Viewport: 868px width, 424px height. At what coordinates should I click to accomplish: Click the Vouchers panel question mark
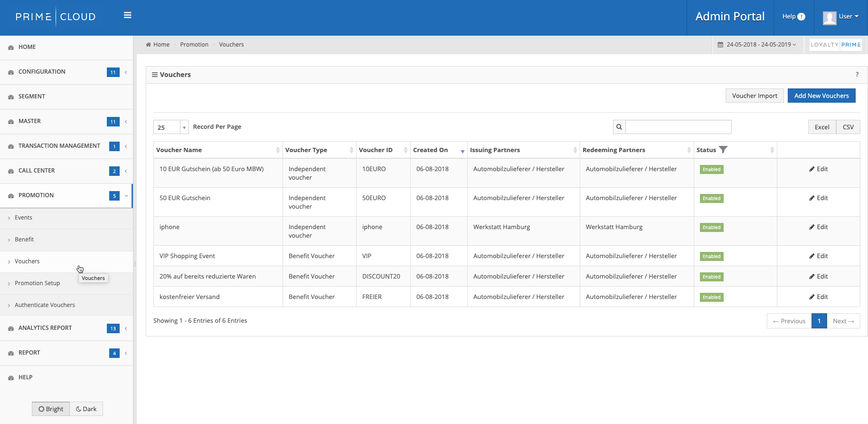(x=857, y=75)
